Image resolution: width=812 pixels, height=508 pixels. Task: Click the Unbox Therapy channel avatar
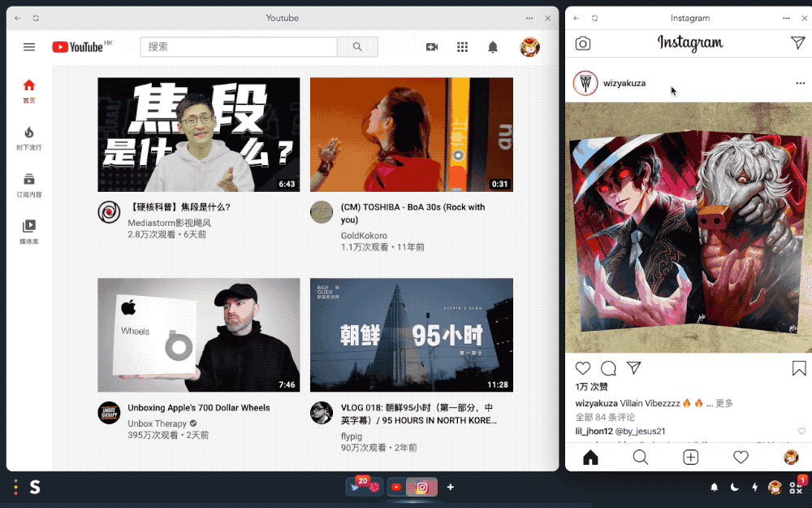110,413
